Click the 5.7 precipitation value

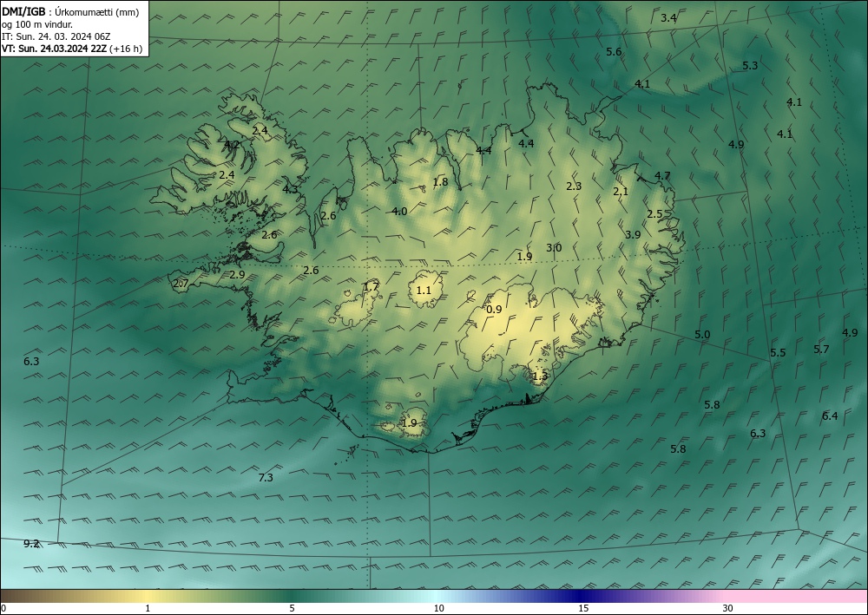[821, 349]
